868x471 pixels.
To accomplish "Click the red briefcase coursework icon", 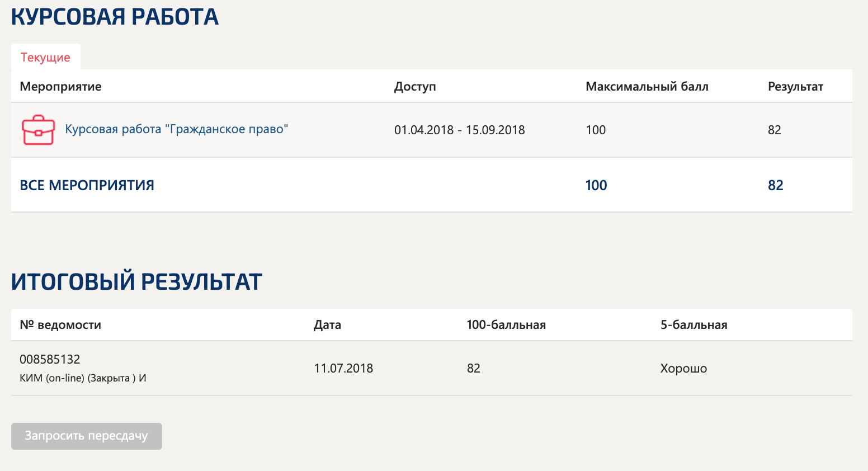I will point(38,130).
